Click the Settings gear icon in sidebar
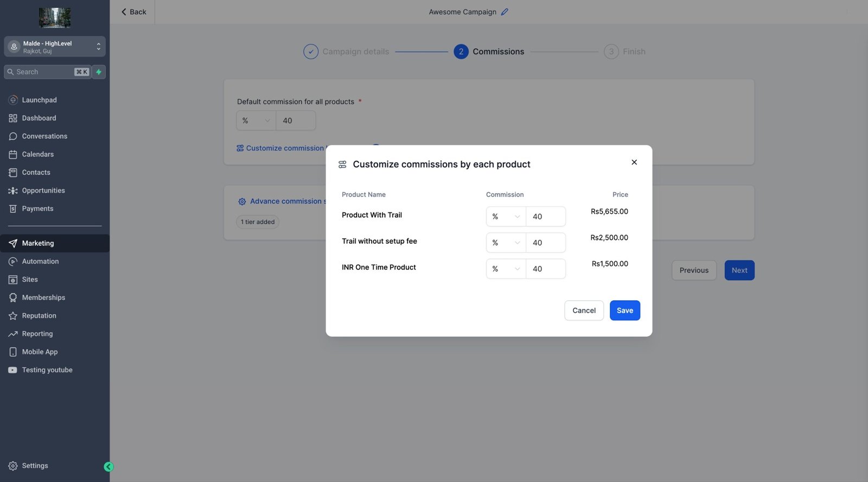Image resolution: width=868 pixels, height=482 pixels. pyautogui.click(x=13, y=466)
